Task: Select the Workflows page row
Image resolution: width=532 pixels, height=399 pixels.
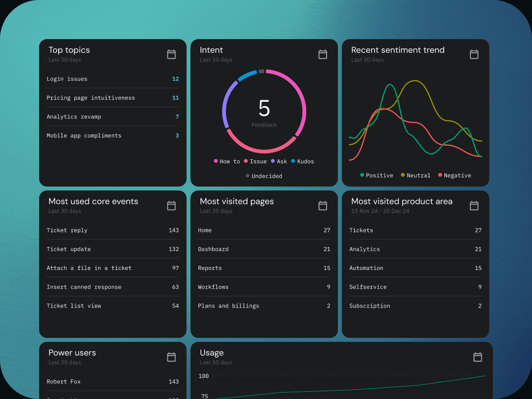Action: coord(264,287)
